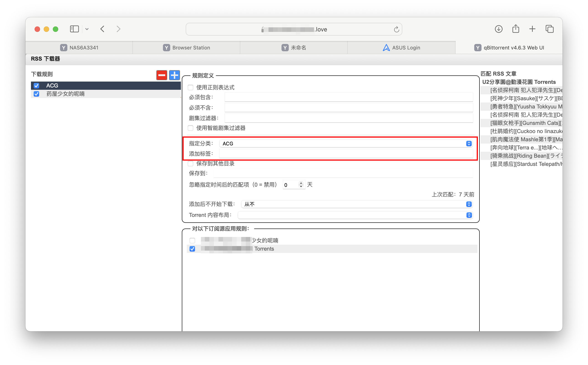The height and width of the screenshot is (365, 588).
Task: Uncheck the ACG download rule checkbox
Action: pos(36,85)
